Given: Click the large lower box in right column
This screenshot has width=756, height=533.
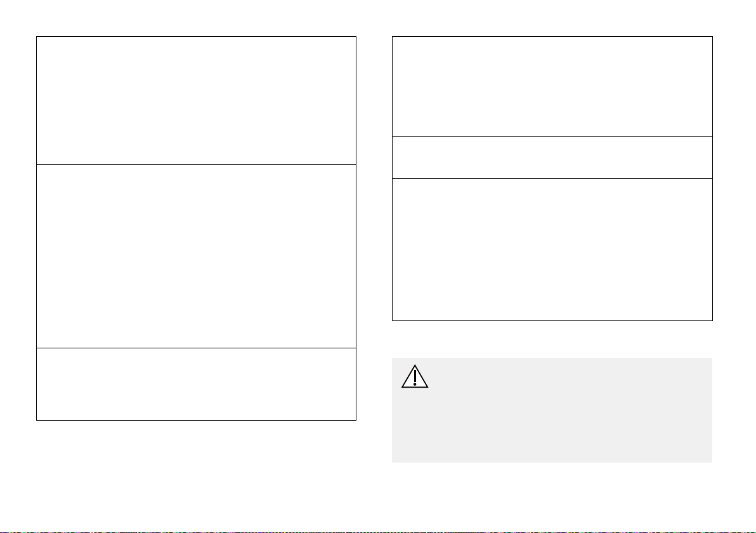Looking at the screenshot, I should point(552,249).
